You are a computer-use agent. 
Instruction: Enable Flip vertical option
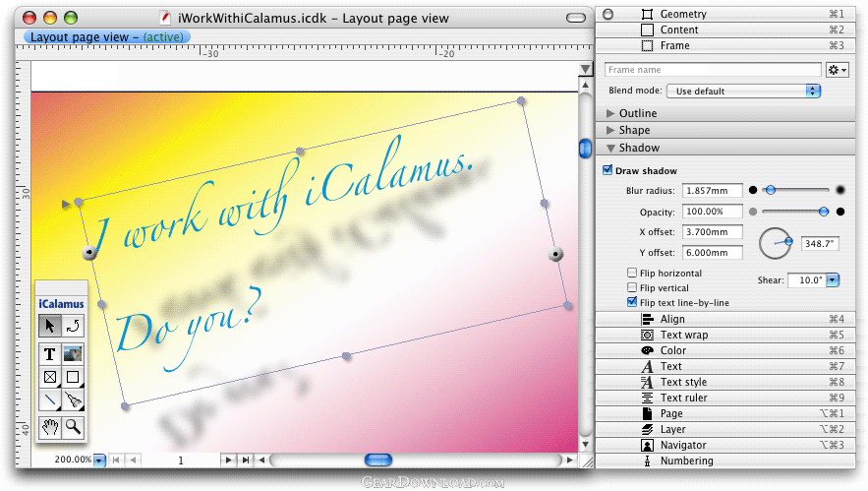pos(632,287)
